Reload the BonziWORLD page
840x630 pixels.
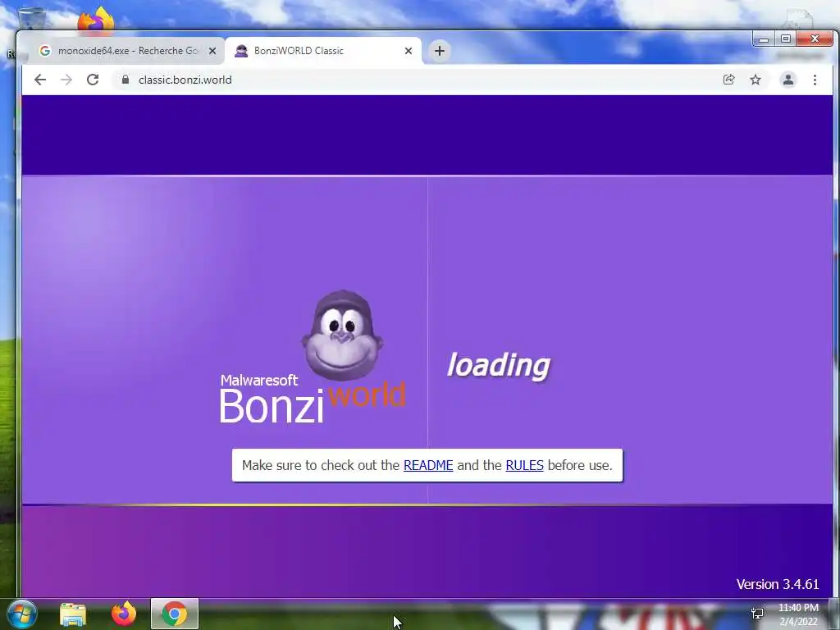coord(93,80)
